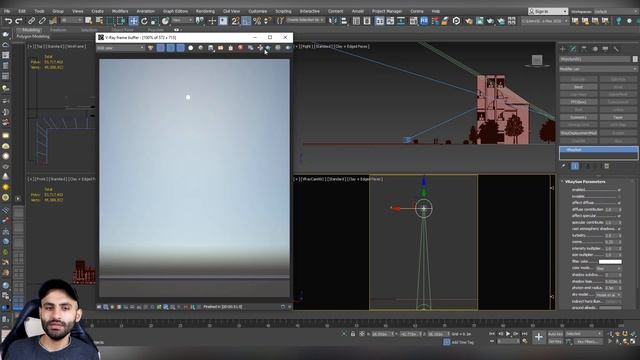Viewport: 640px width, 360px height.
Task: Click the Taper modifier button
Action: [x=618, y=118]
